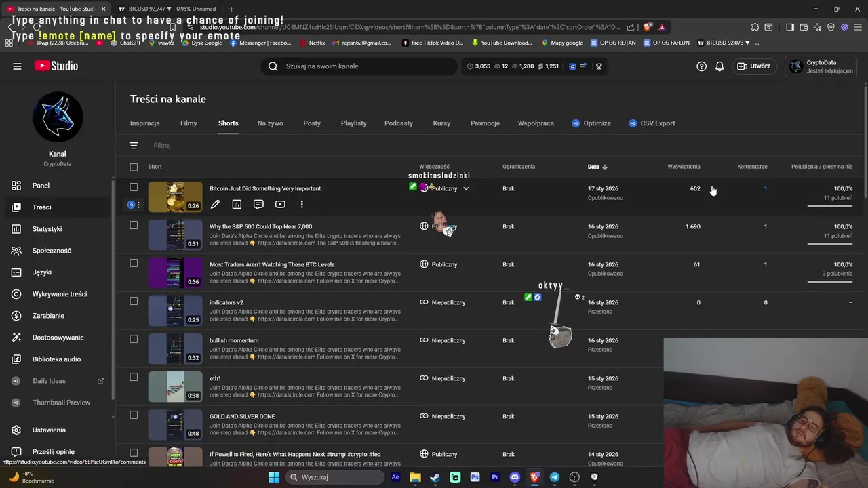Open Thumbnail Preview in sidebar

click(57, 403)
